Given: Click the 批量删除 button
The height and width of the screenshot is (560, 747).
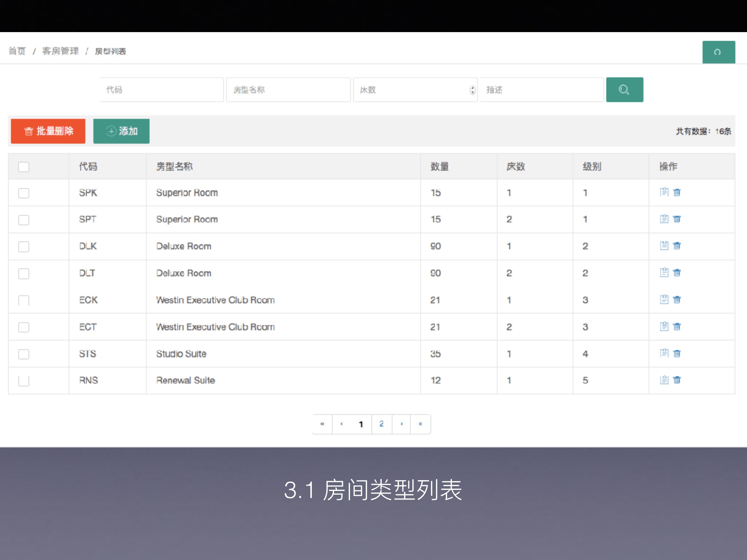Looking at the screenshot, I should [x=48, y=131].
